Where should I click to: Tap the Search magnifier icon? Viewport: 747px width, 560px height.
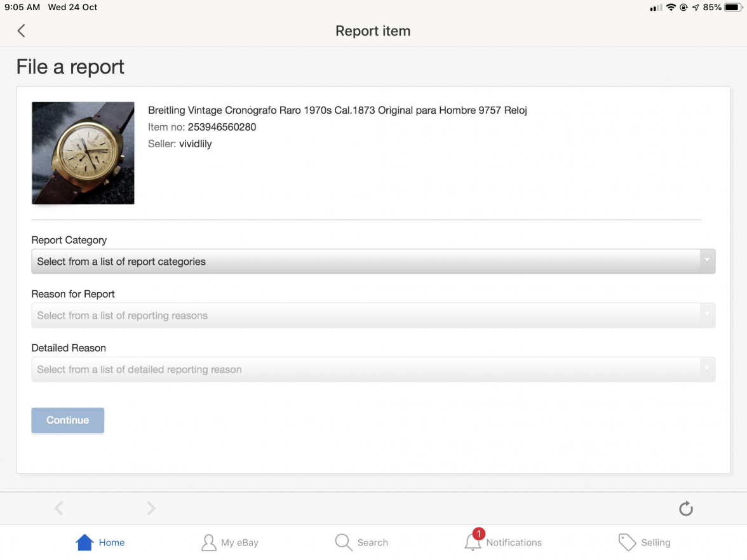(x=344, y=542)
